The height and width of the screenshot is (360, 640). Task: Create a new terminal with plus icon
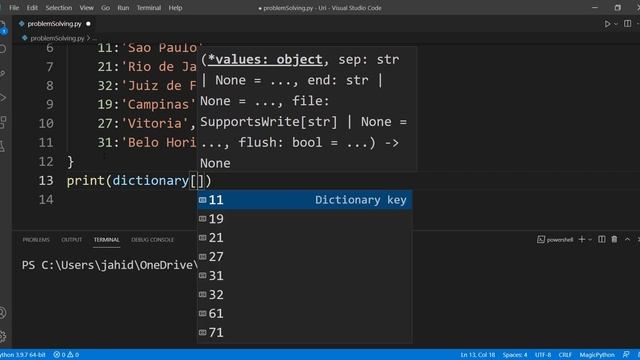point(582,240)
